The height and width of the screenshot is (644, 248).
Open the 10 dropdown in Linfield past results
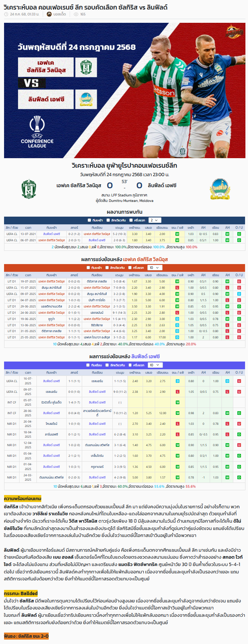(154, 365)
